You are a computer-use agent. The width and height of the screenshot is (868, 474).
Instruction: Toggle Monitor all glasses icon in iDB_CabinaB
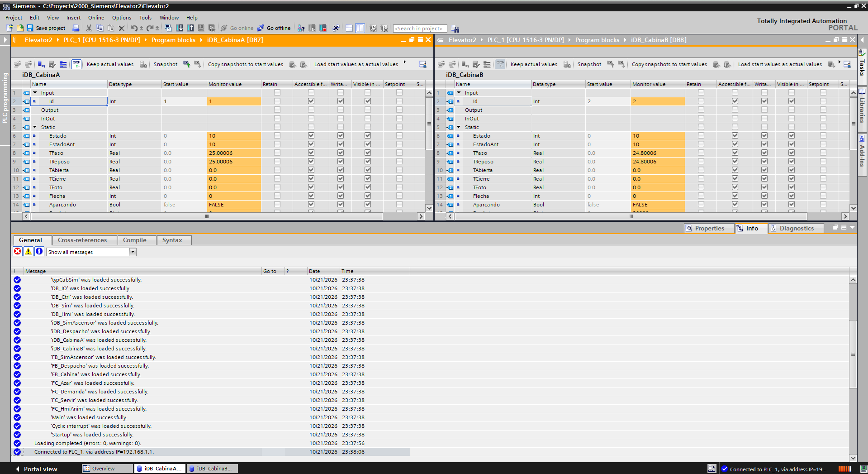[x=500, y=64]
